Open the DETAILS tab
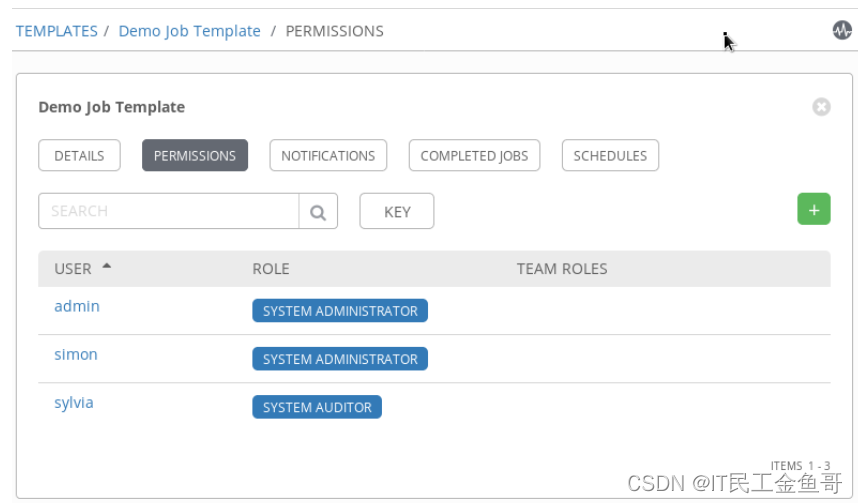Image resolution: width=858 pixels, height=503 pixels. click(x=79, y=156)
